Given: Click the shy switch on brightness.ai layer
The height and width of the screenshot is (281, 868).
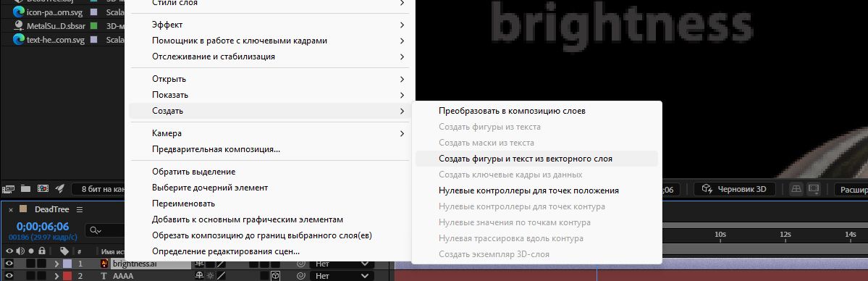Looking at the screenshot, I should tap(199, 264).
